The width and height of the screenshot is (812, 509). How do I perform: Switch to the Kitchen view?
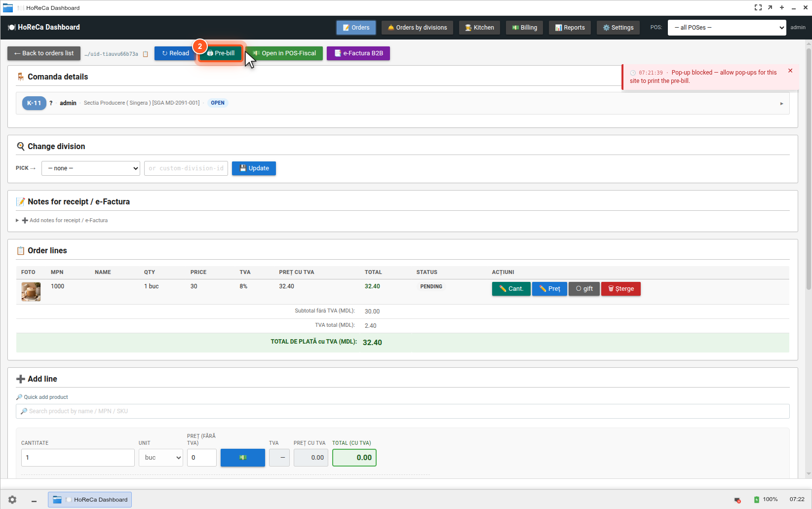[479, 28]
